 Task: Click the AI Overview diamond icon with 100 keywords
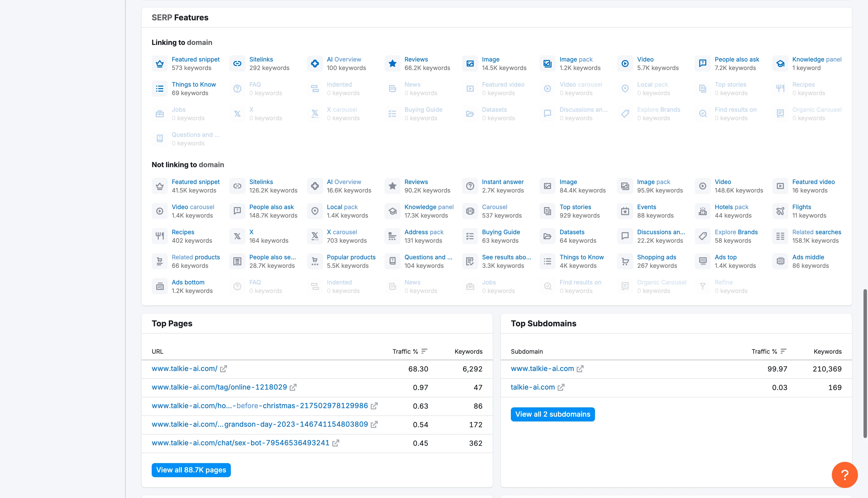[x=315, y=64]
